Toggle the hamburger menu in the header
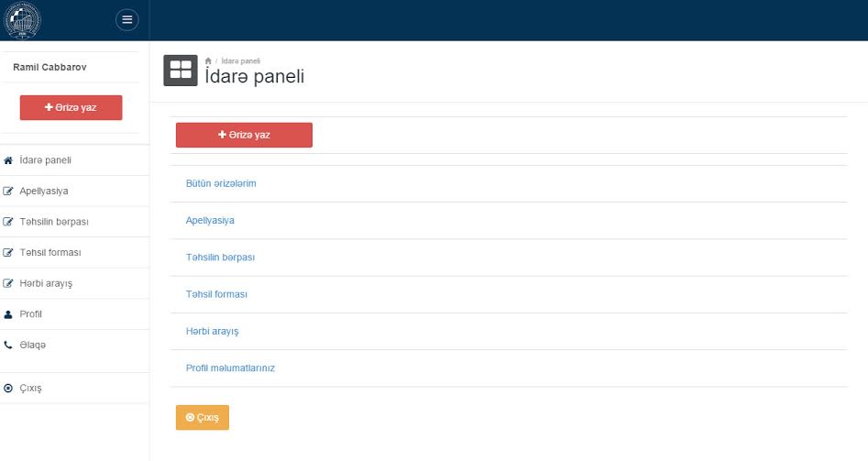This screenshot has height=461, width=868. tap(126, 20)
